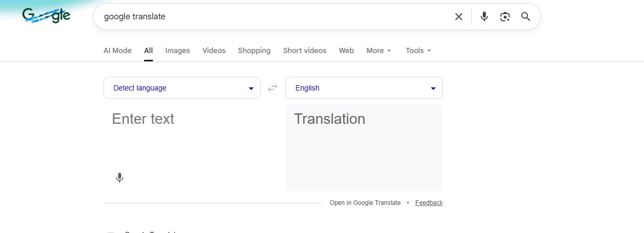Screen dimensions: 644x233
Task: Open the Short videos tab
Action: pyautogui.click(x=304, y=50)
